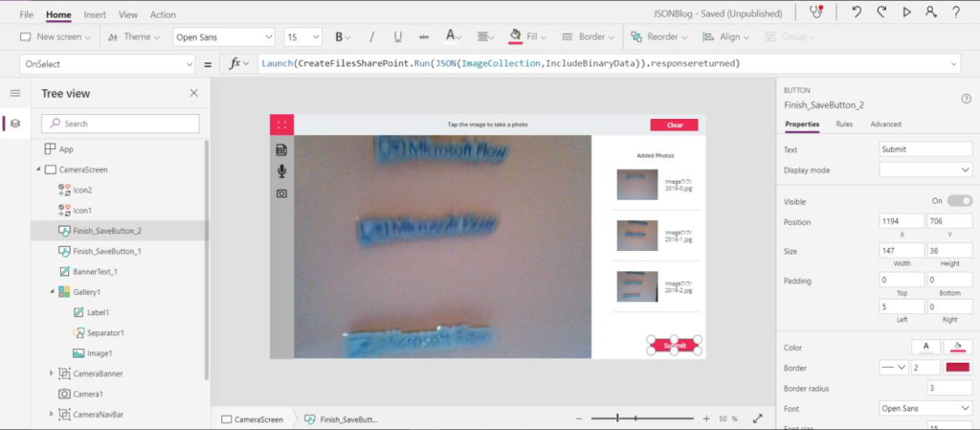This screenshot has width=980, height=430.
Task: Switch to the Rules tab
Action: coord(844,124)
